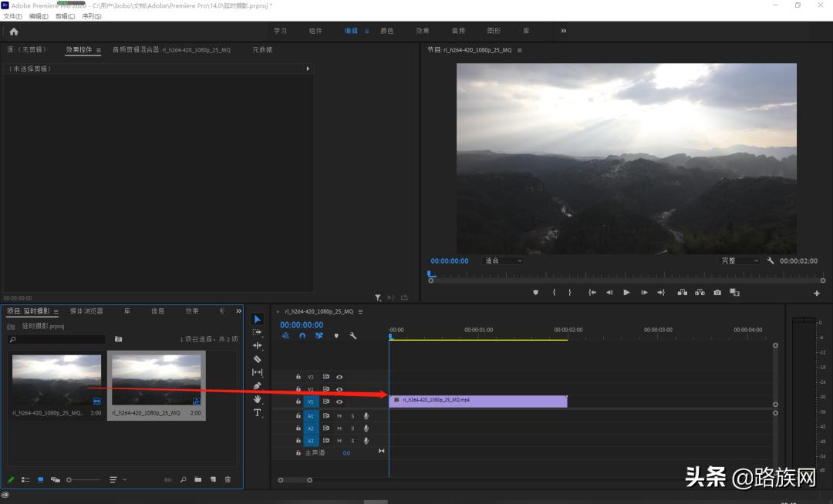The height and width of the screenshot is (504, 833).
Task: Mute the A1 audio track
Action: [x=339, y=416]
